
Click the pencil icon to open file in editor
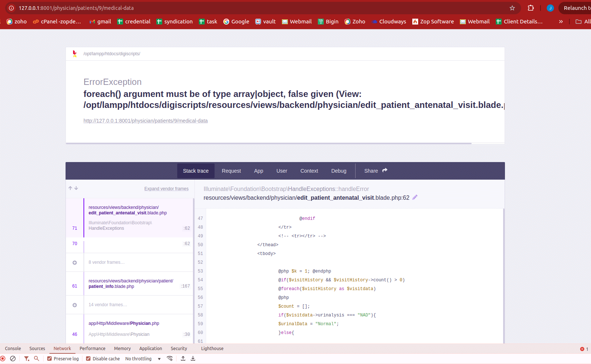pos(415,198)
